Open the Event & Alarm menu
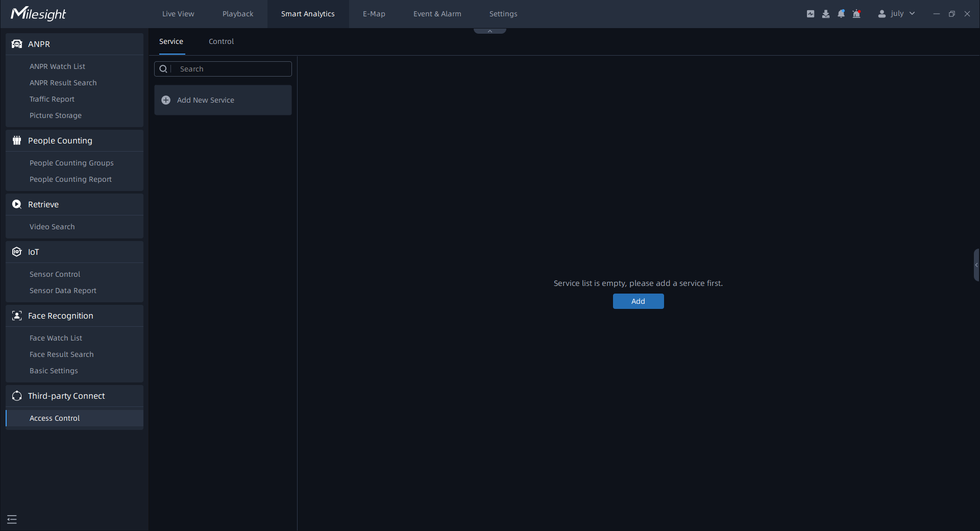980x531 pixels. (437, 14)
